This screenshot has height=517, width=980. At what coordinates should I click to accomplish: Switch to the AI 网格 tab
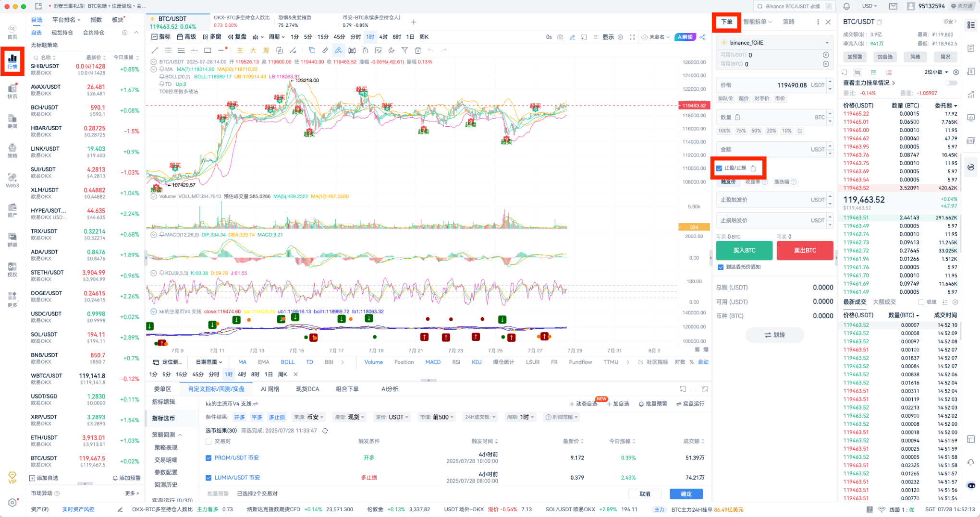270,389
